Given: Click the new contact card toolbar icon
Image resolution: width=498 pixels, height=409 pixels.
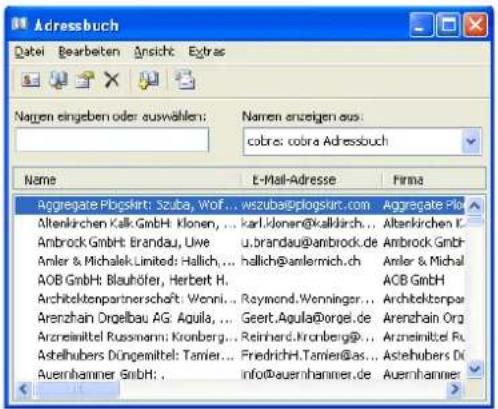Looking at the screenshot, I should tap(31, 80).
